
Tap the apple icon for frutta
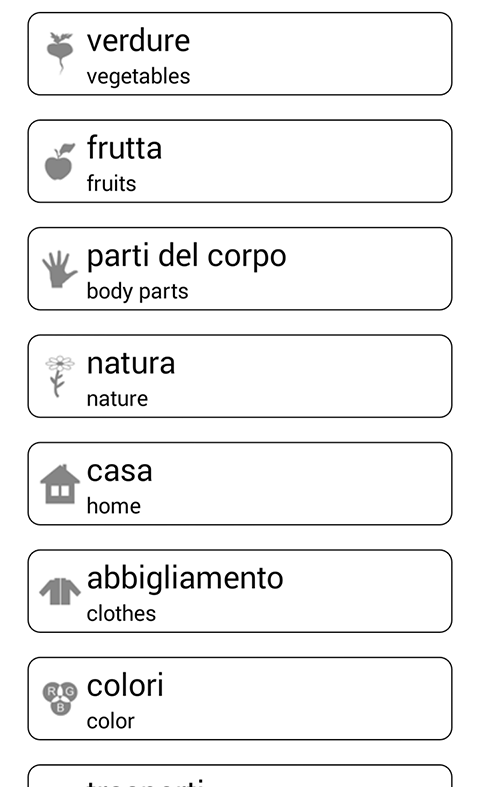[60, 161]
